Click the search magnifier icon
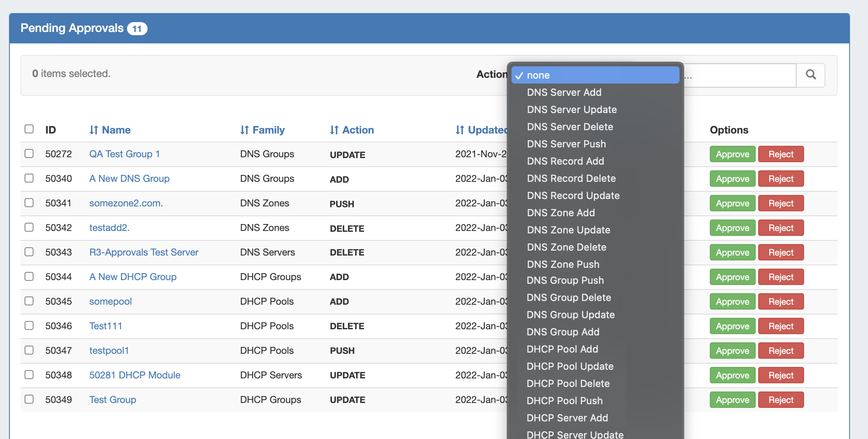The image size is (868, 439). tap(810, 75)
